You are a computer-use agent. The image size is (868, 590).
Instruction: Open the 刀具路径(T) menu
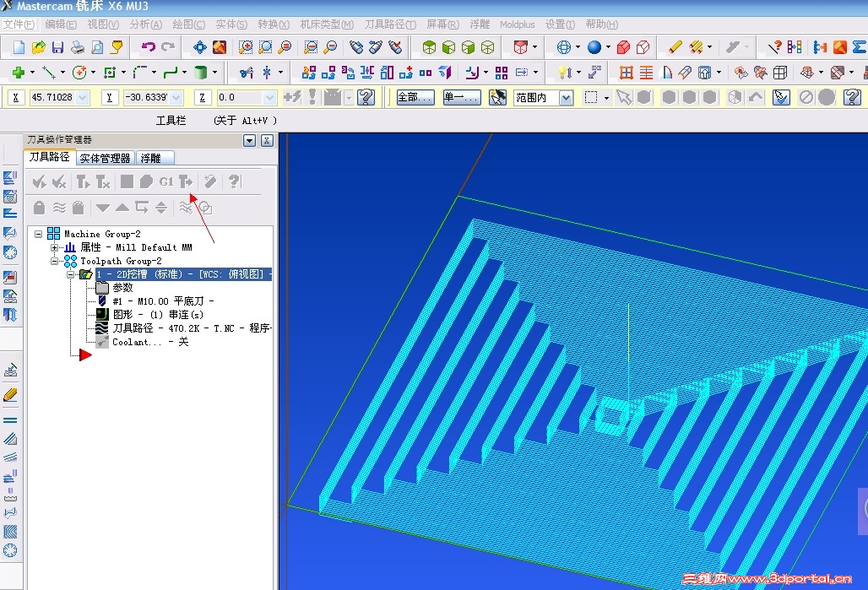click(x=390, y=24)
